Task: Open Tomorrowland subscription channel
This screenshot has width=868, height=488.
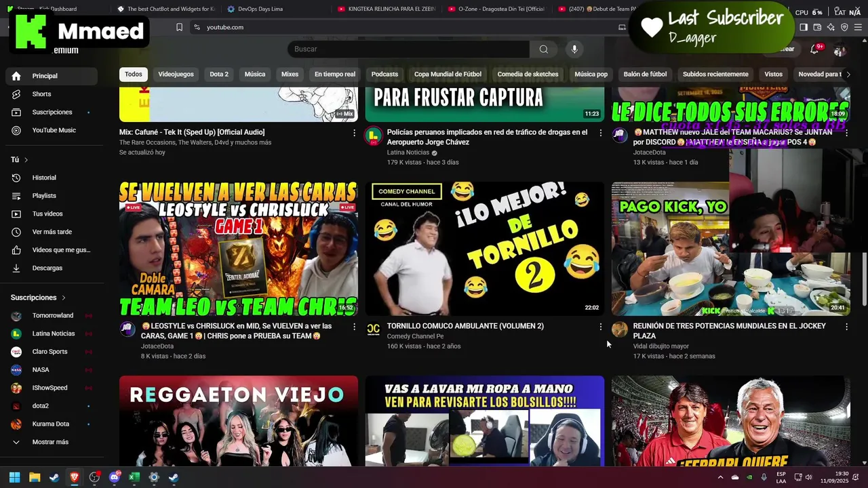Action: tap(52, 316)
